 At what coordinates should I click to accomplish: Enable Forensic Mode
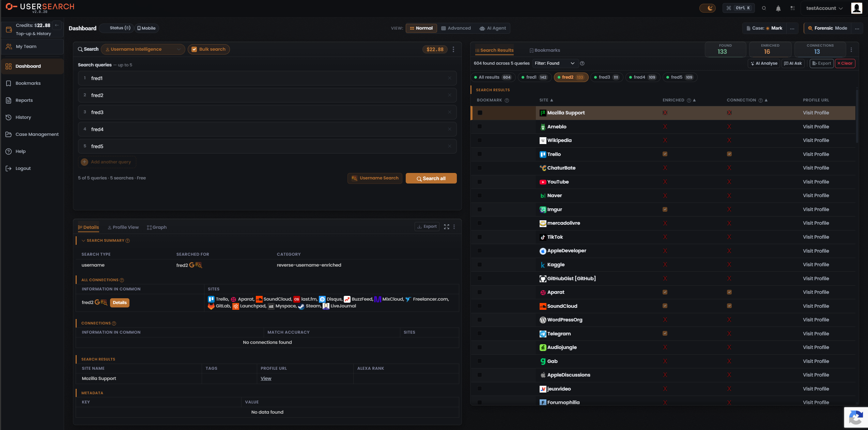click(x=827, y=28)
